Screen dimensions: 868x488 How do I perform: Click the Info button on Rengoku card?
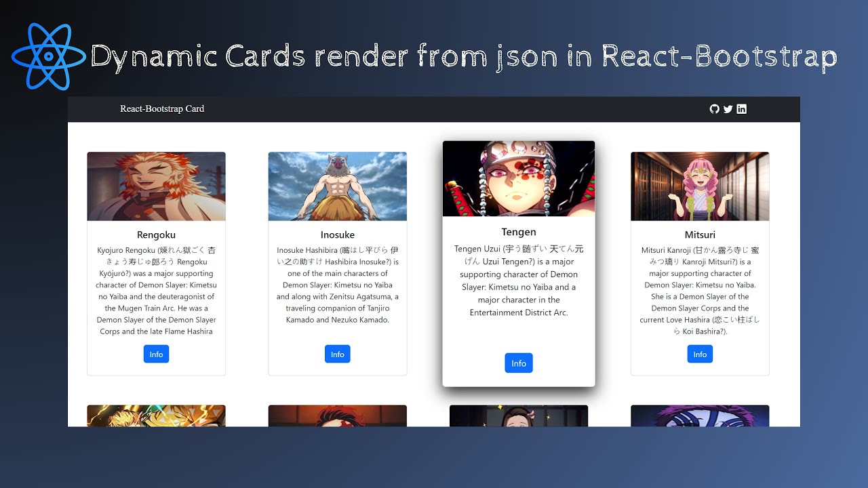pos(156,354)
